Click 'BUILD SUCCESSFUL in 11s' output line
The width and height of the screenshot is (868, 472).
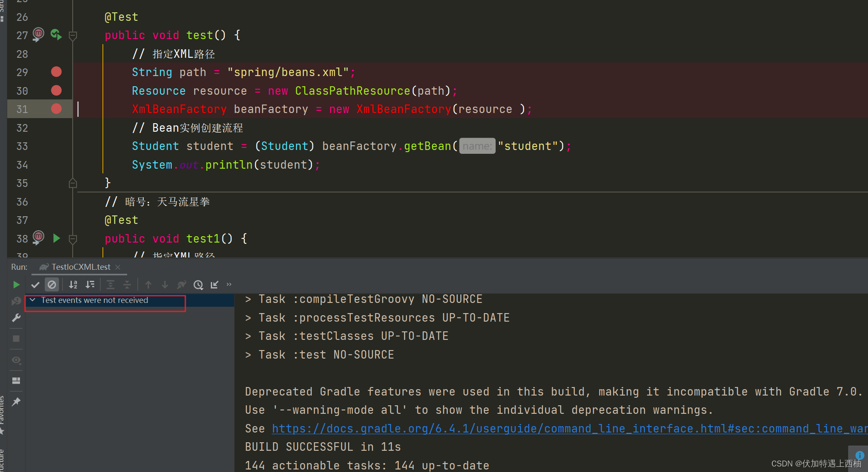[x=323, y=447]
